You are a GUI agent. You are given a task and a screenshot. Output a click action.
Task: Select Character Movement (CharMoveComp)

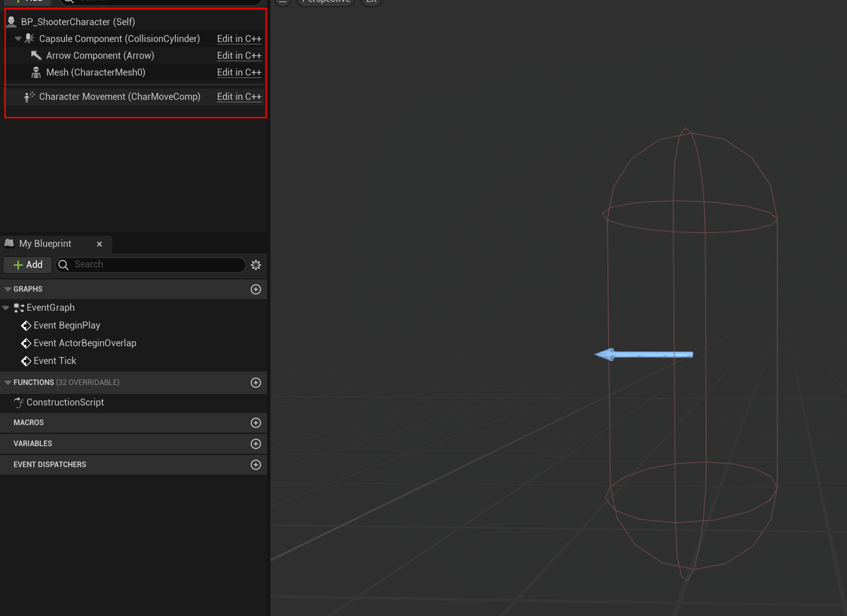pos(120,97)
